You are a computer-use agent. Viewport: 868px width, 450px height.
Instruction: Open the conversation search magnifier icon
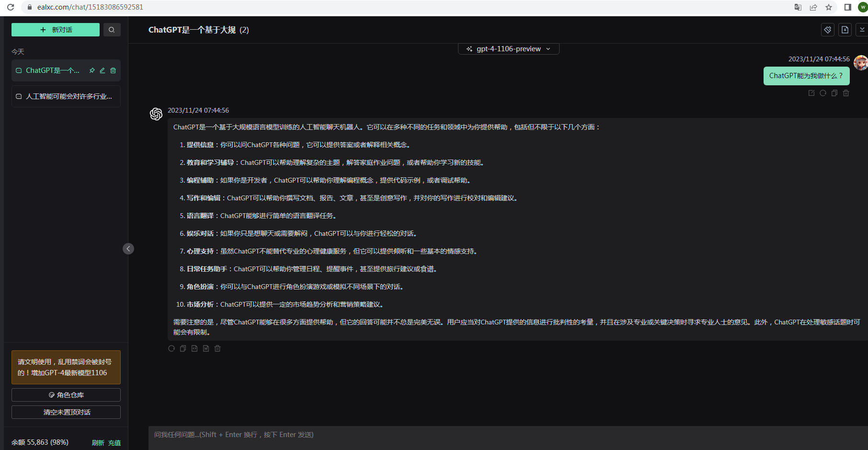coord(112,30)
